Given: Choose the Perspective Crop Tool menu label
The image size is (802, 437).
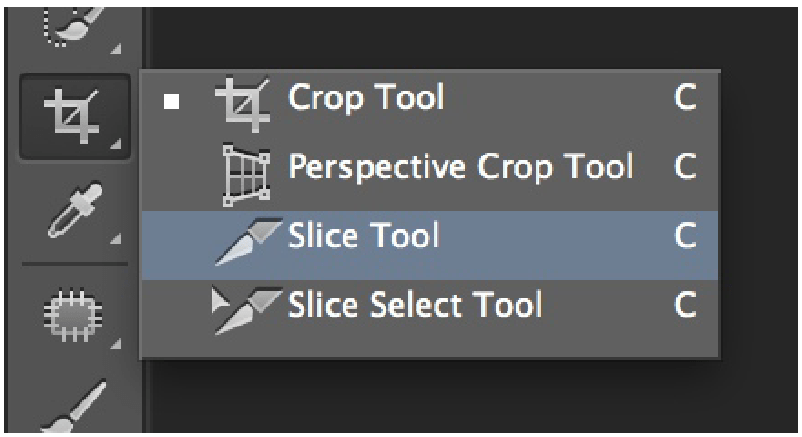Looking at the screenshot, I should [x=461, y=166].
